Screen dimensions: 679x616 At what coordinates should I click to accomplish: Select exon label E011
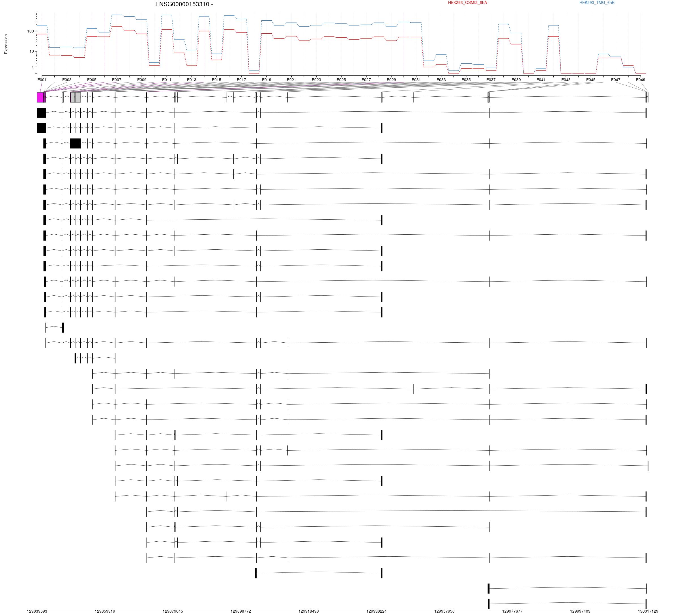[167, 80]
